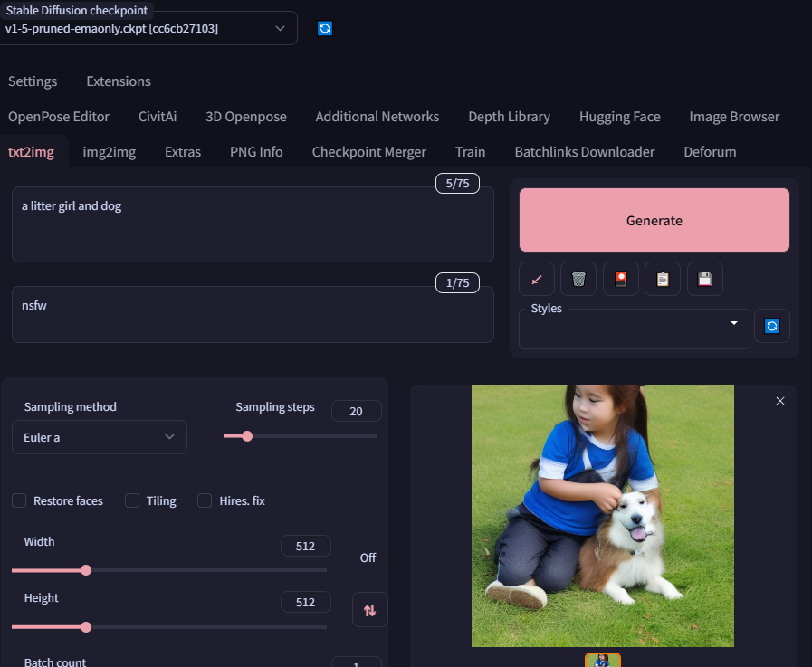Screen dimensions: 812x667
Task: Open the Additional Networks tab
Action: [x=377, y=117]
